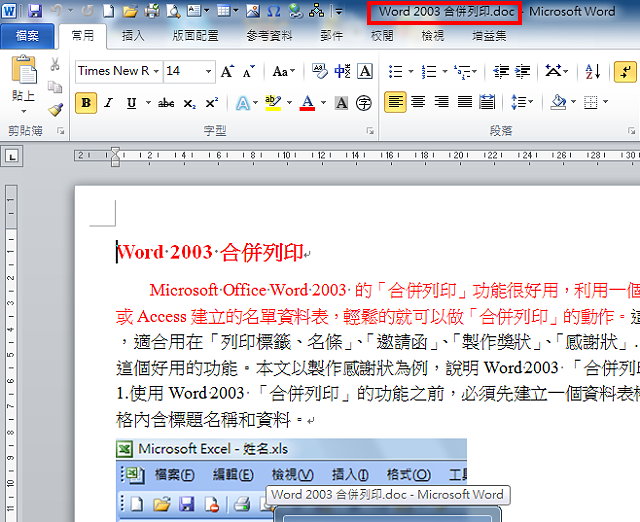Switch to the 版面配置 tab
This screenshot has width=640, height=522.
click(196, 36)
